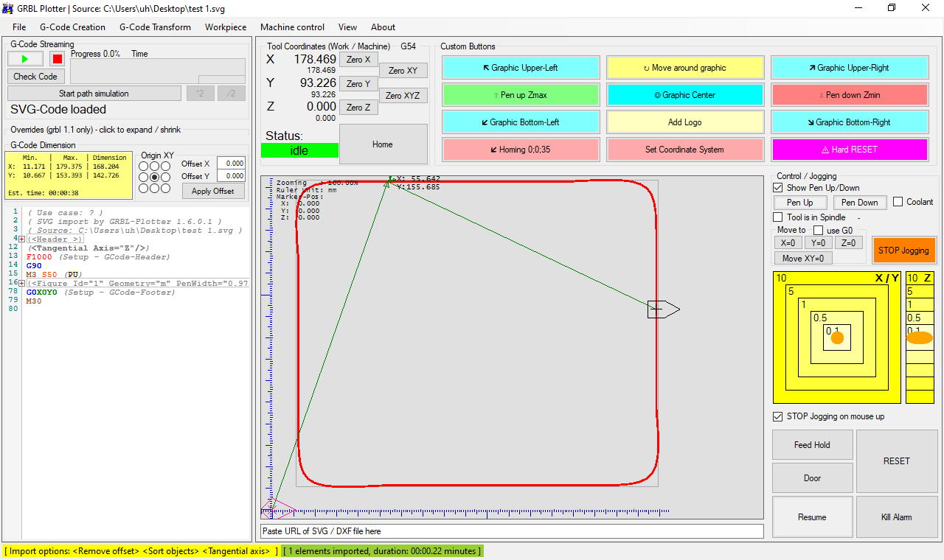Screen dimensions: 944x560
Task: Click the SVG / DXF URL paste field
Action: [x=512, y=531]
